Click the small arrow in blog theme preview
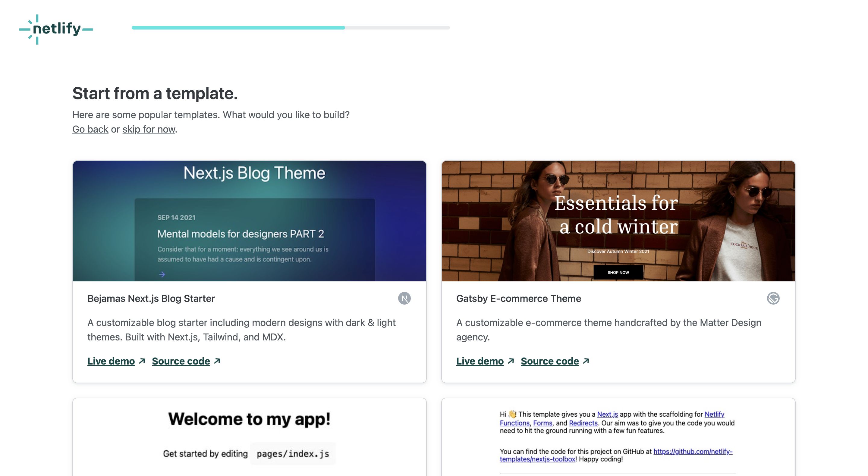The height and width of the screenshot is (476, 868). (162, 274)
